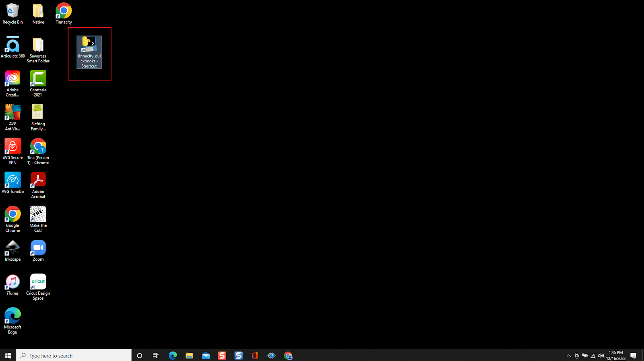Open the blue diamond taskbar app
644x361 pixels.
(x=272, y=355)
